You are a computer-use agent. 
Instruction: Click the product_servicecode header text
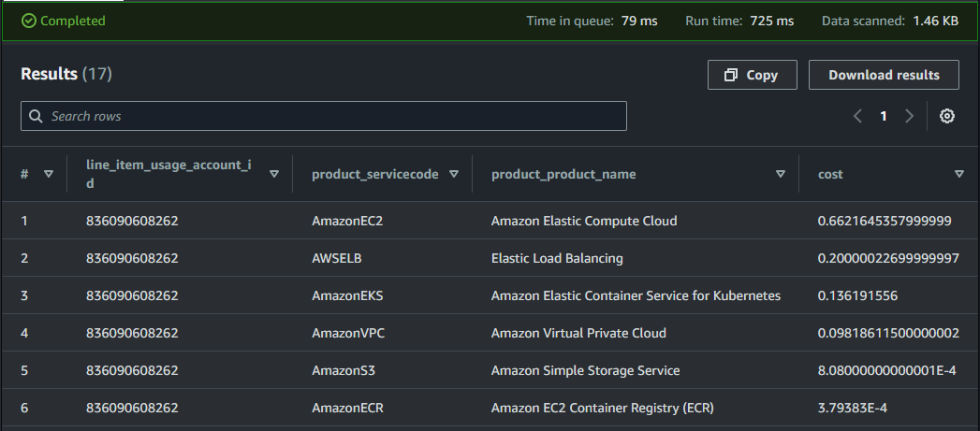[x=375, y=174]
